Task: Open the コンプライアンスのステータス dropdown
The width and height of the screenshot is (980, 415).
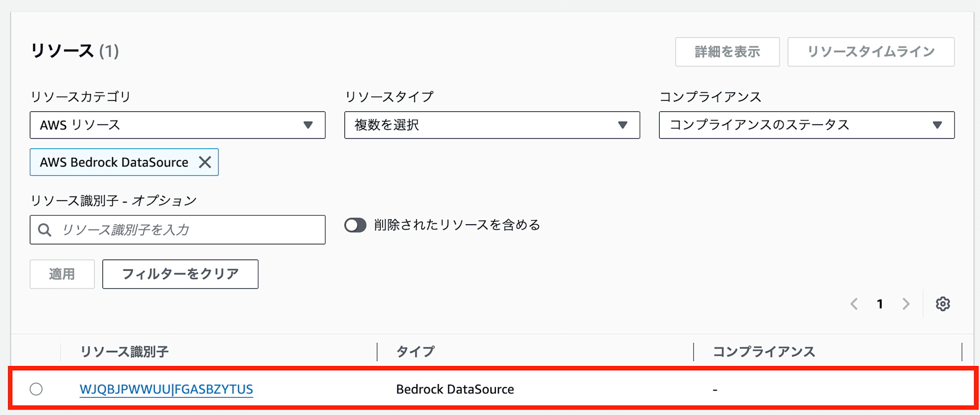Action: (806, 125)
